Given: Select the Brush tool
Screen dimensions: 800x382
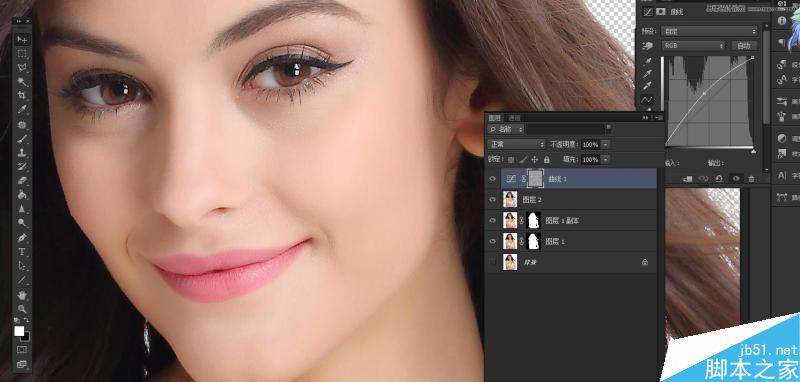Looking at the screenshot, I should tap(22, 138).
